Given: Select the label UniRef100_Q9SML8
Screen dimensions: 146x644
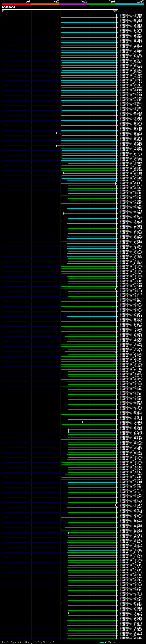Looking at the screenshot, I should pos(131,85).
